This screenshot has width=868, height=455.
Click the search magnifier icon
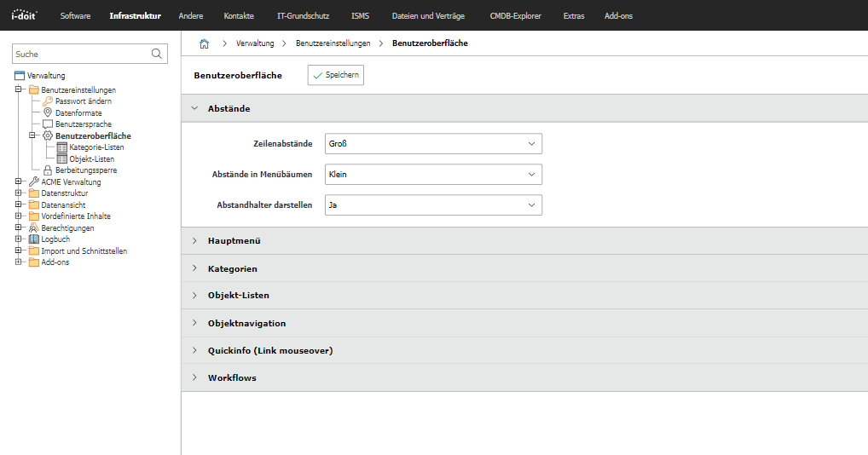click(x=157, y=54)
